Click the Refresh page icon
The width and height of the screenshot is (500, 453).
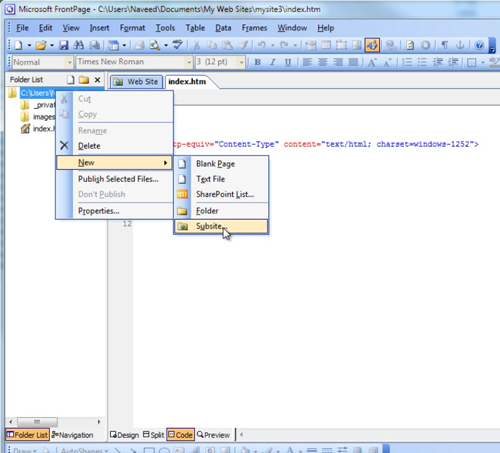410,45
